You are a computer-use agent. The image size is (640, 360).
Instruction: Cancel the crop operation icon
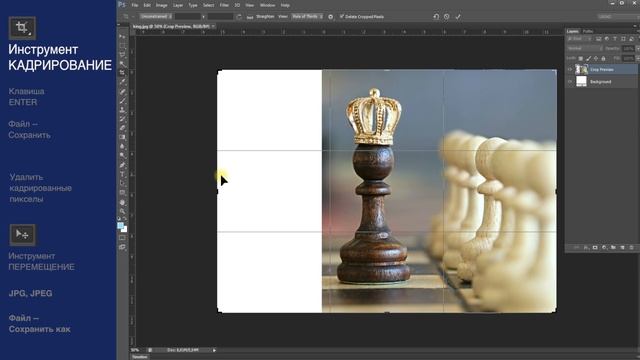point(447,17)
